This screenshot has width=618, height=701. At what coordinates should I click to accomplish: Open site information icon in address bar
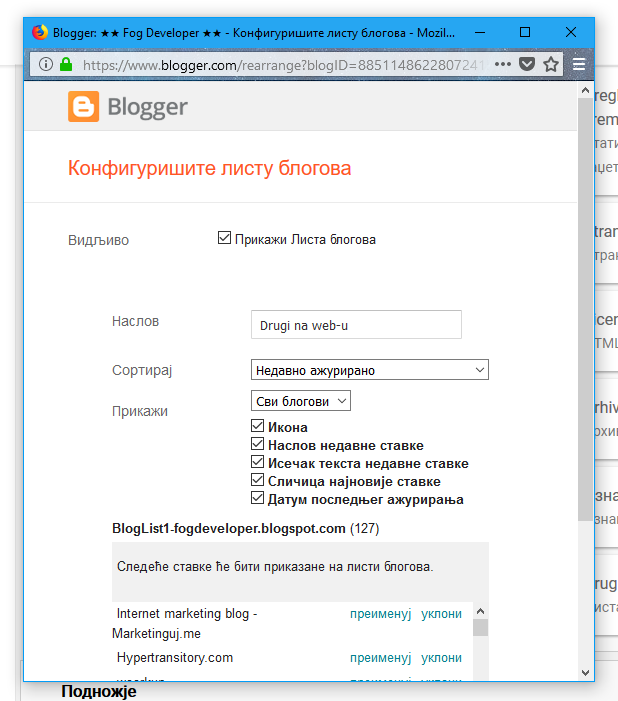(x=46, y=64)
